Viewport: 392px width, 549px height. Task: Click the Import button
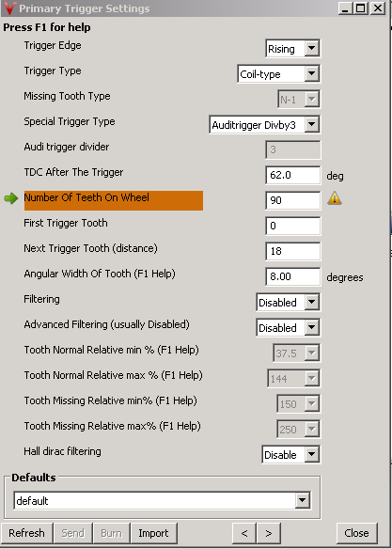(x=153, y=533)
